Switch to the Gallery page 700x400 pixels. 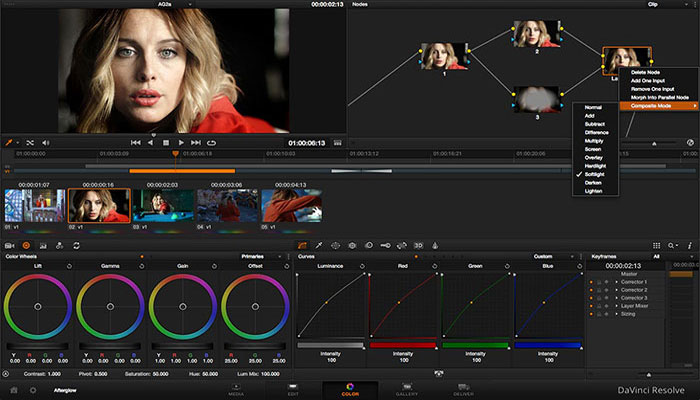(407, 390)
